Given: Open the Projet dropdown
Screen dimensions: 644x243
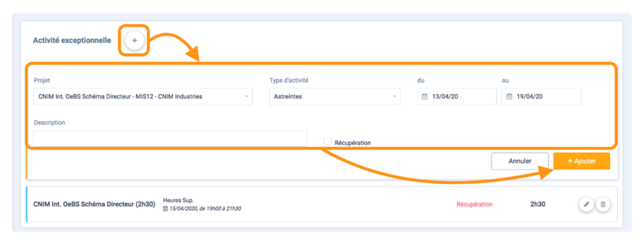Looking at the screenshot, I should click(x=143, y=97).
